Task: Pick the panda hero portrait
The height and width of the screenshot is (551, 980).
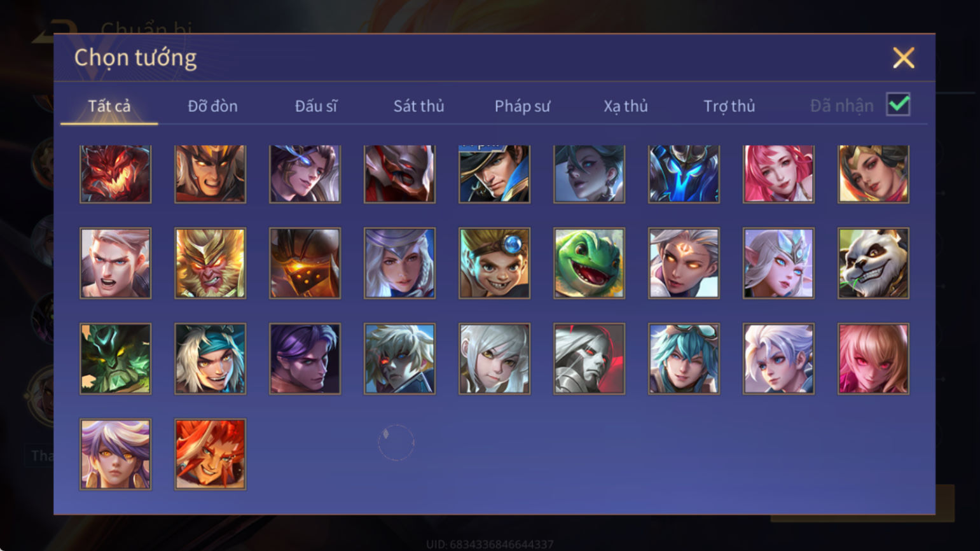Action: (x=873, y=263)
